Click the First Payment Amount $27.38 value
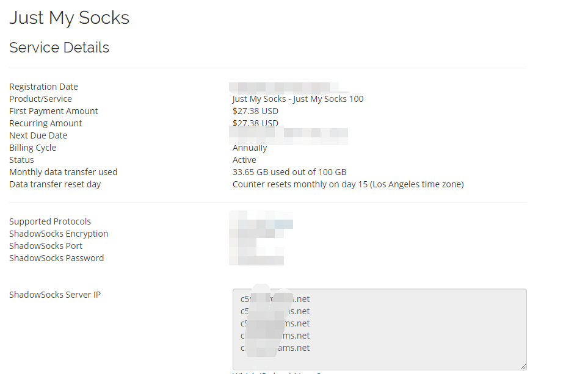The image size is (588, 374). (x=255, y=111)
